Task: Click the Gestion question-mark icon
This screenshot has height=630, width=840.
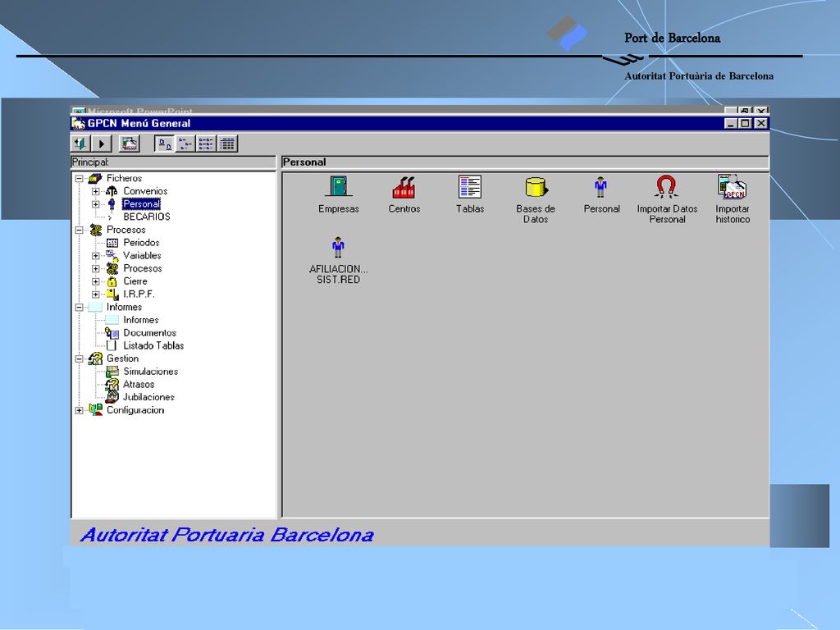Action: click(x=95, y=358)
